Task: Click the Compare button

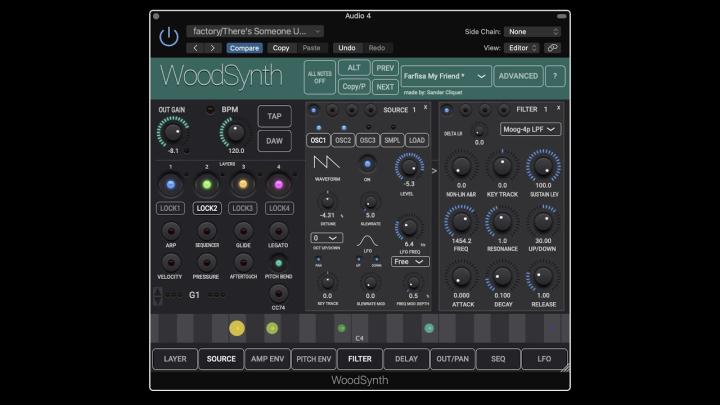Action: click(244, 48)
